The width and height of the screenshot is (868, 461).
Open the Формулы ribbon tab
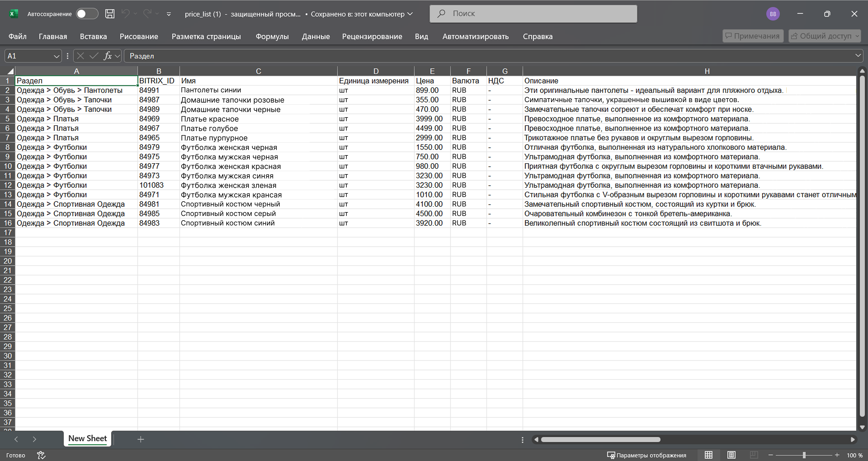click(x=272, y=36)
